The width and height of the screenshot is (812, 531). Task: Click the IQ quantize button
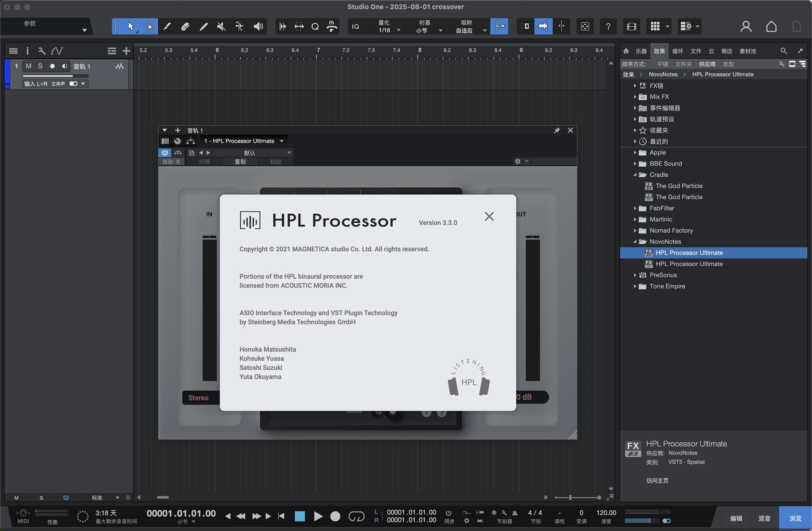click(x=356, y=26)
